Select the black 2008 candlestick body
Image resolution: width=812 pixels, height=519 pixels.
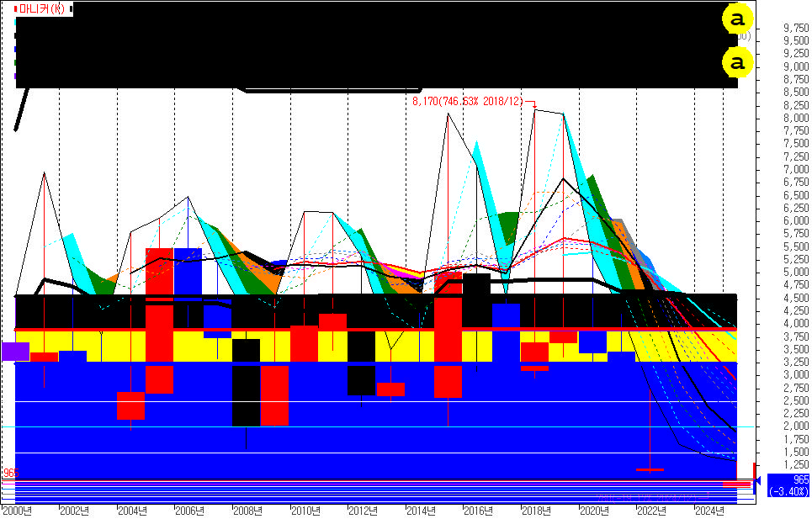[246, 382]
